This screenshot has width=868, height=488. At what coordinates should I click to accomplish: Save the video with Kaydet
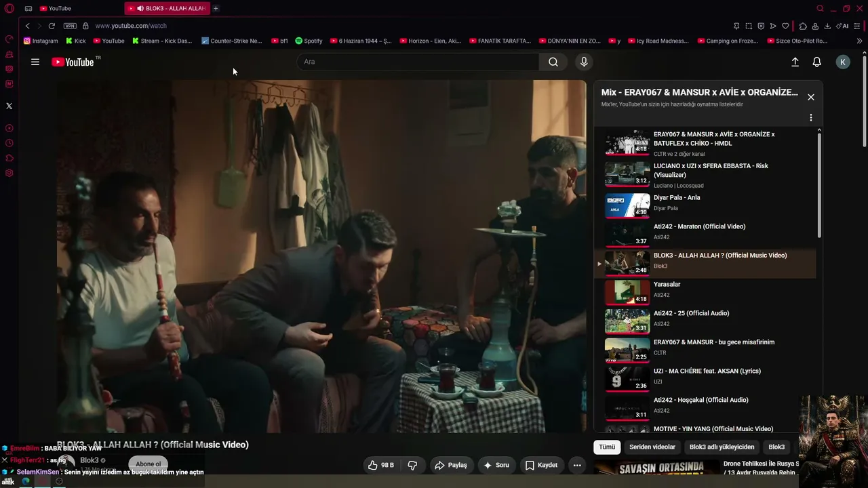[x=542, y=465]
